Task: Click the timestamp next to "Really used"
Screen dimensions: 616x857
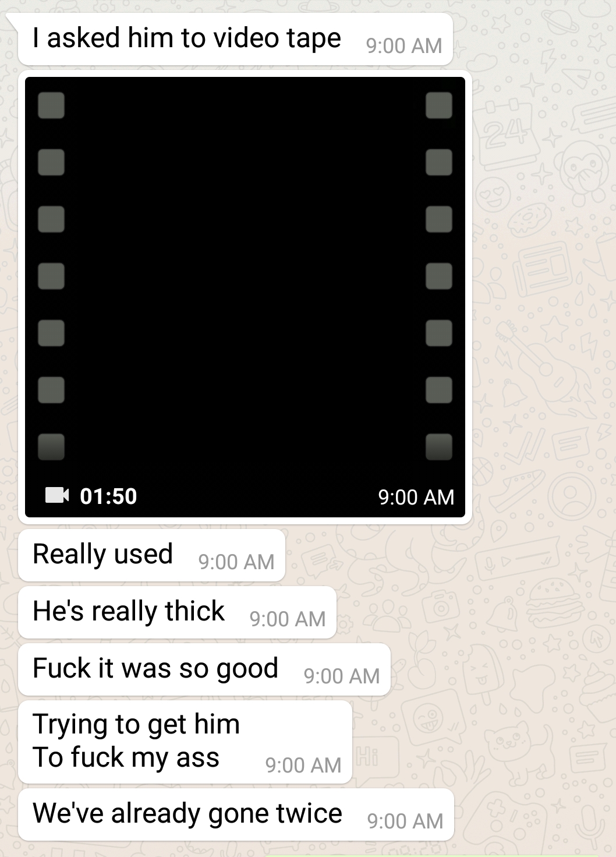Action: tap(236, 562)
